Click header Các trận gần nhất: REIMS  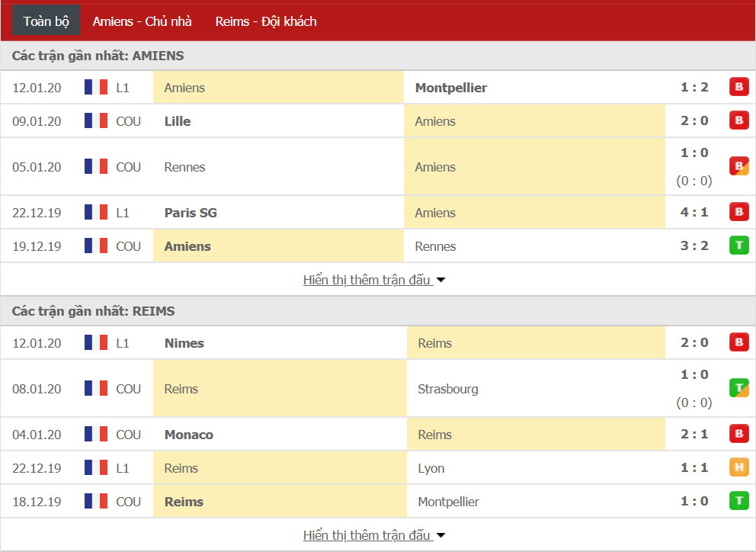[93, 311]
